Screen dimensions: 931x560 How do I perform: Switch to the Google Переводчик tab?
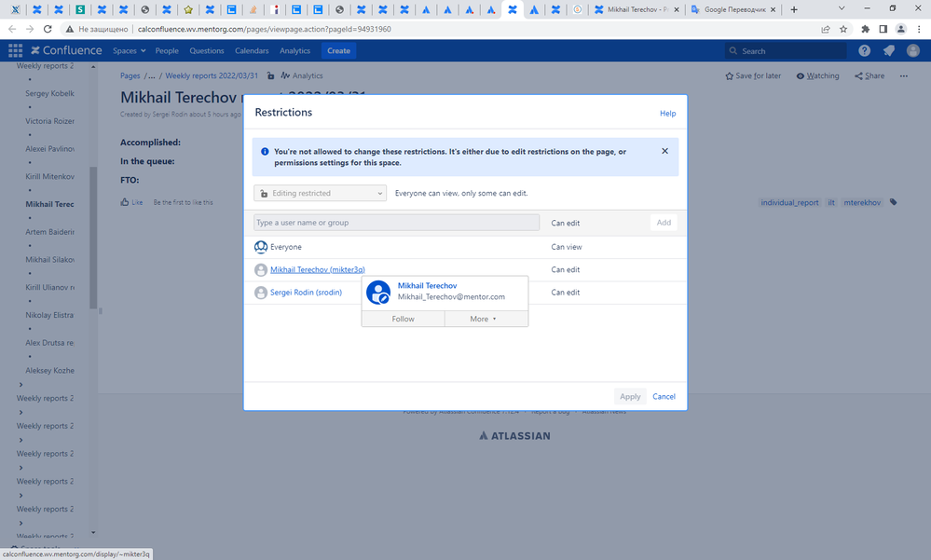tap(733, 9)
